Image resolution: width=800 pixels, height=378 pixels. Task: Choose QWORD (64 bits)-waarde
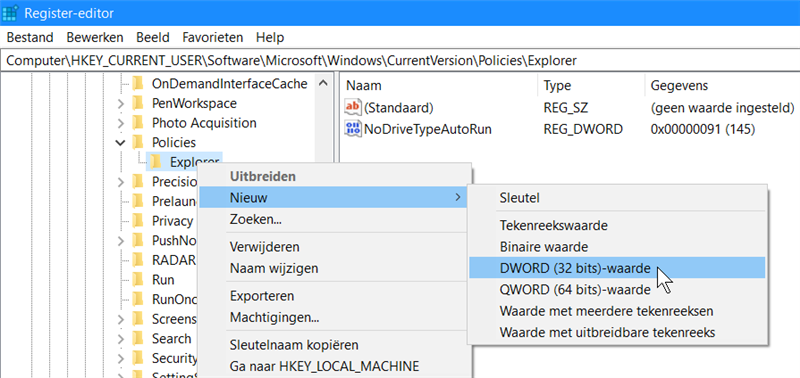617,290
